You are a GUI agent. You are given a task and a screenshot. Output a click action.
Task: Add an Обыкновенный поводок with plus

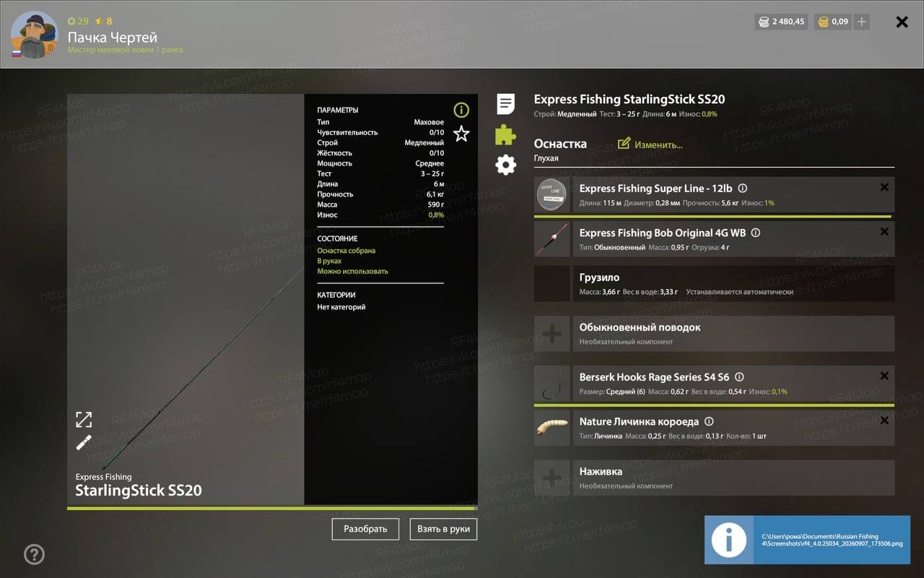tap(552, 334)
